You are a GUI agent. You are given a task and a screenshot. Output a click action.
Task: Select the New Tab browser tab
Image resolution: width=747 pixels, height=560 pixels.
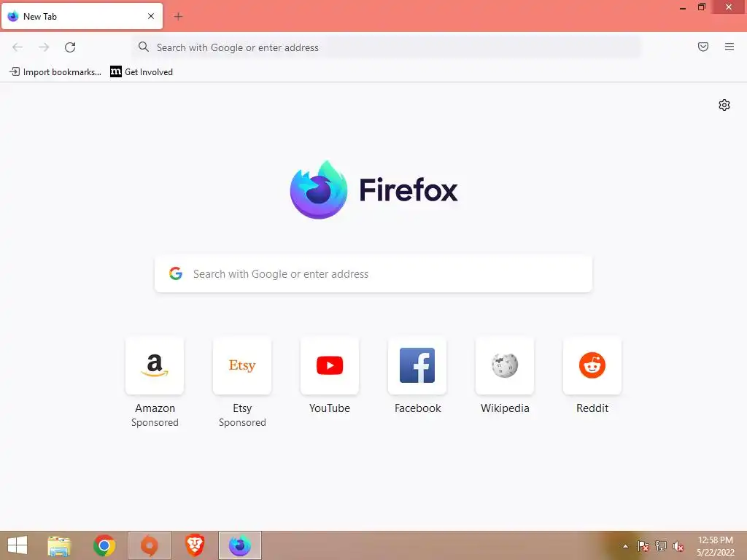coord(82,16)
